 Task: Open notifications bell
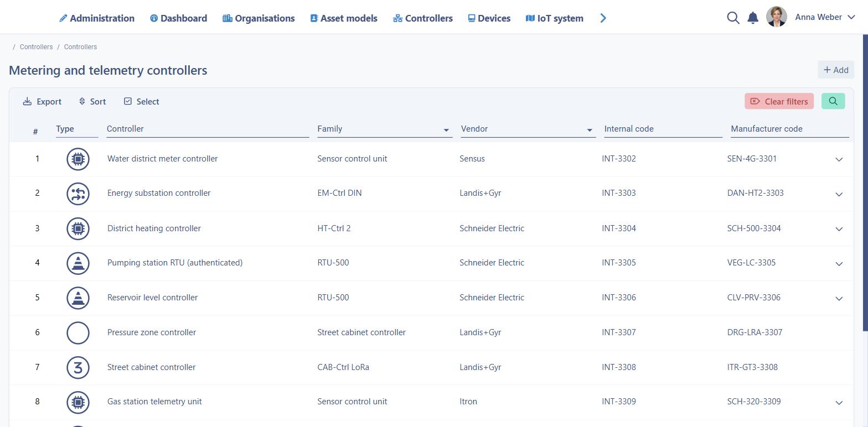[x=753, y=18]
